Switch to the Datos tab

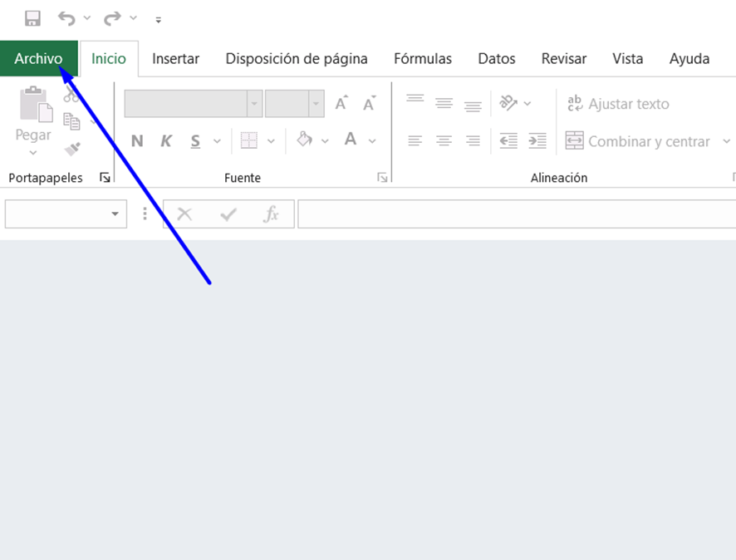497,59
